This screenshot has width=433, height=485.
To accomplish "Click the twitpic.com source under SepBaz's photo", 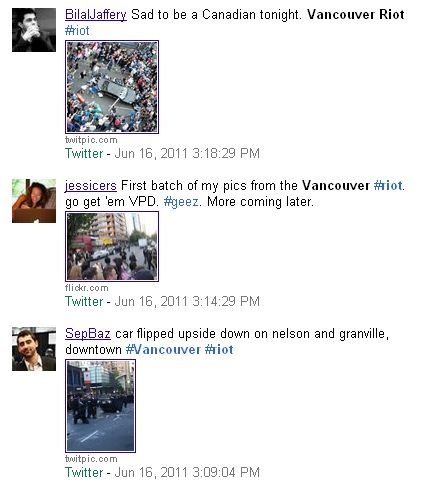I will [91, 459].
